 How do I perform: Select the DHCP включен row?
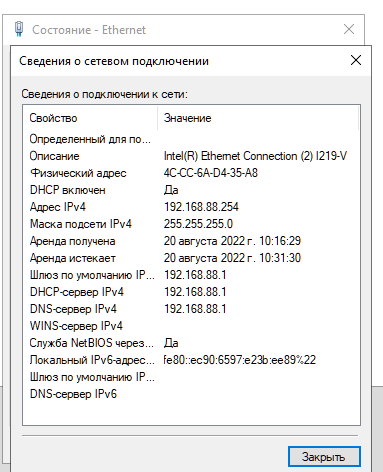coord(191,190)
